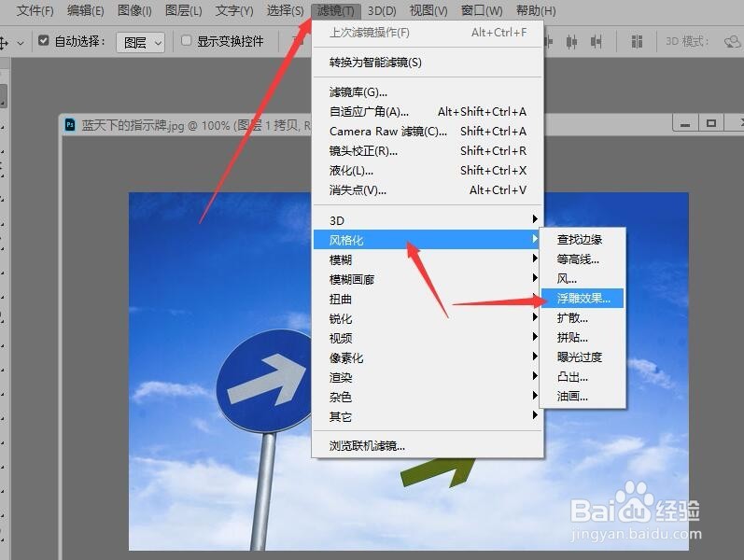The height and width of the screenshot is (560, 744).
Task: Expand the 3D filter submenu
Action: tap(428, 220)
